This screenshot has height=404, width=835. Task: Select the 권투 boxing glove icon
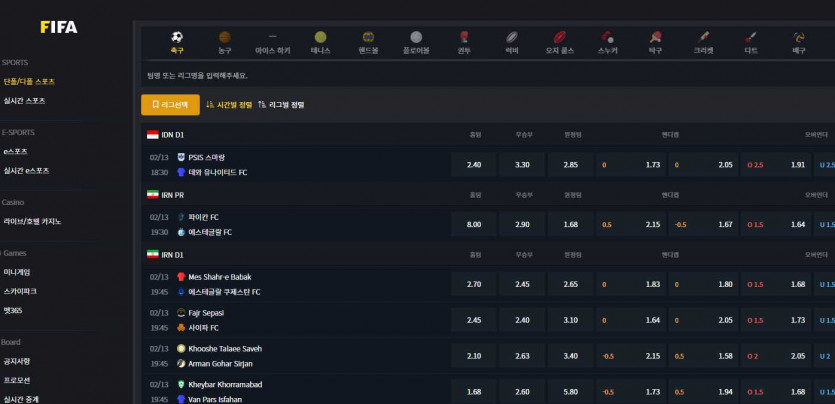(x=464, y=37)
